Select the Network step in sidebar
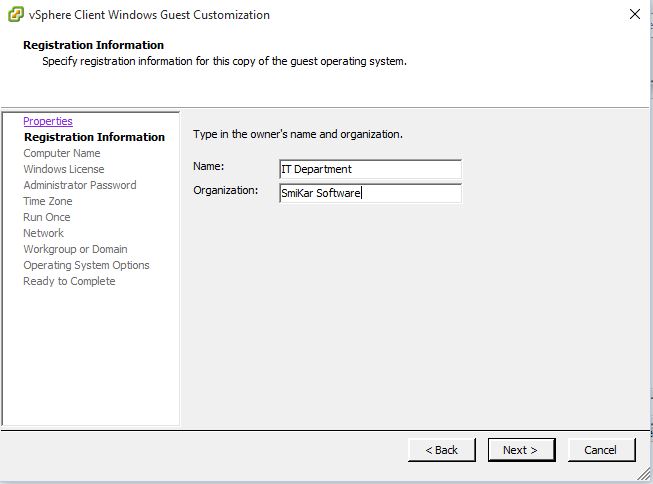Screen dimensions: 653x484 pos(43,233)
